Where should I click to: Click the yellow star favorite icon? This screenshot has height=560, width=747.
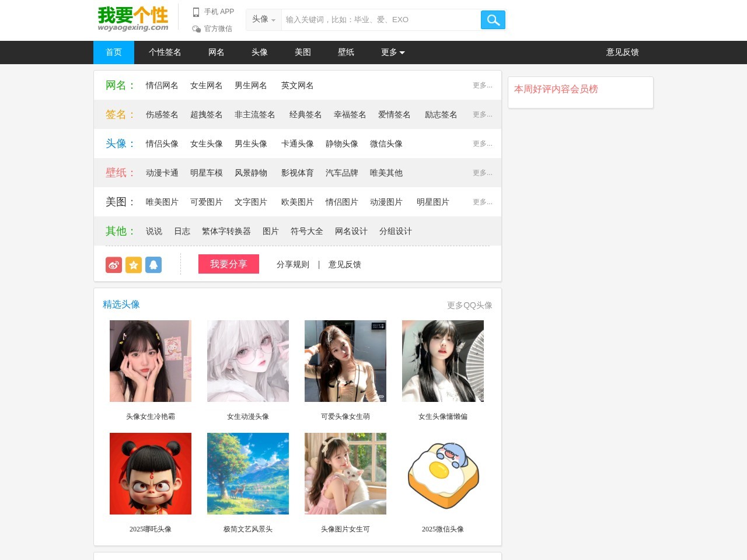coord(133,264)
